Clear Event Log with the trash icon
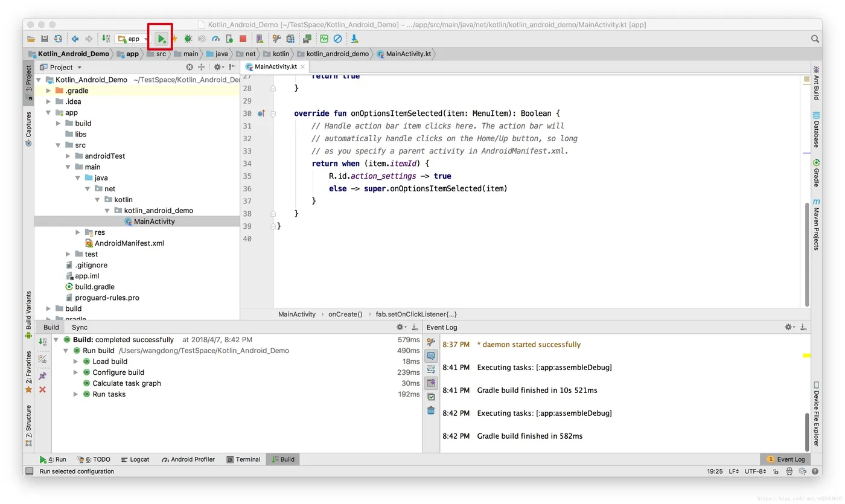 pyautogui.click(x=431, y=410)
